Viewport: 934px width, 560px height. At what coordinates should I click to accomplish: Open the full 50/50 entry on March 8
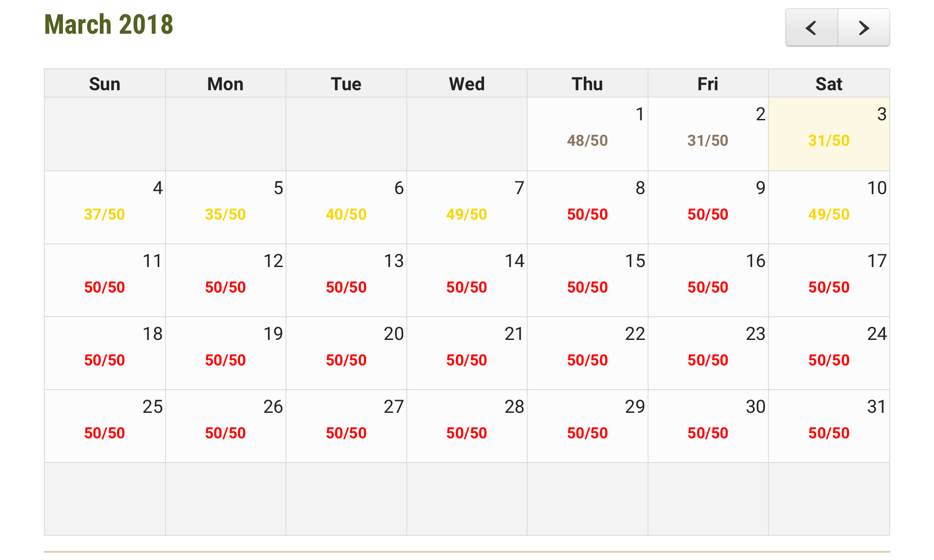pos(587,215)
